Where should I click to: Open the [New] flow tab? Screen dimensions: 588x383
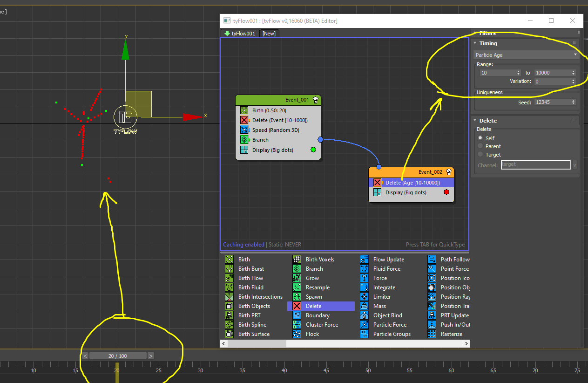tap(269, 34)
